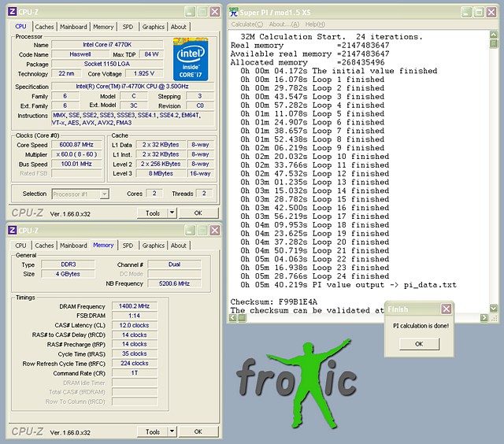Click the CPU-Z logo icon in bottom window title bar
Image resolution: width=504 pixels, height=444 pixels.
pyautogui.click(x=13, y=230)
